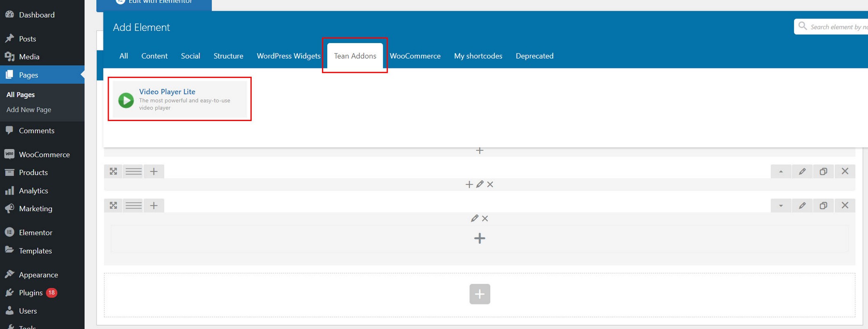
Task: Click fullscreen icon on first row
Action: tap(113, 171)
